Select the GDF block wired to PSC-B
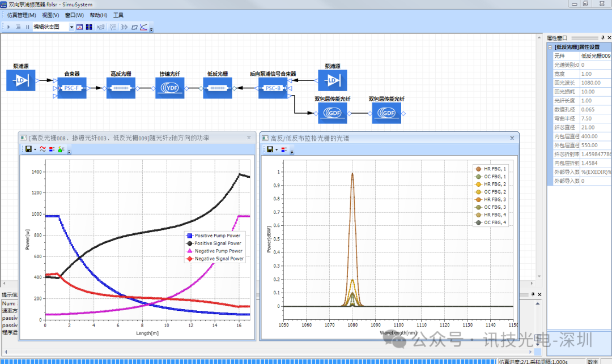 coord(332,113)
